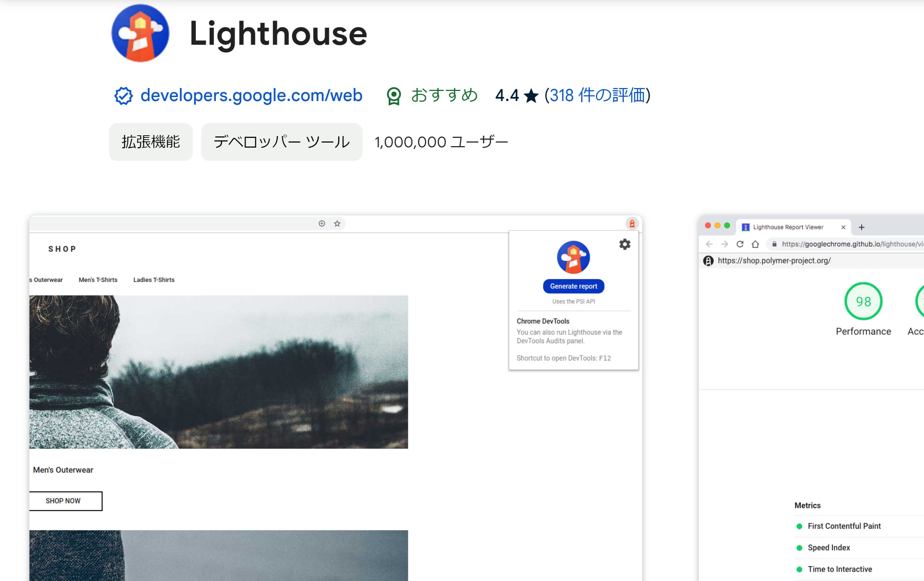The width and height of the screenshot is (924, 581).
Task: Select the 拡張機能 category chip
Action: point(151,142)
